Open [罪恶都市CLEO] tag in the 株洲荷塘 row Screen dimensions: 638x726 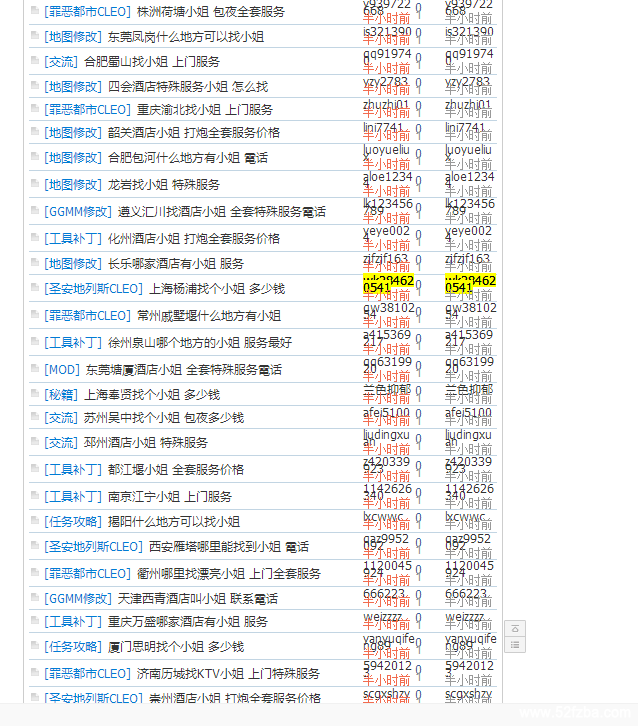point(88,12)
